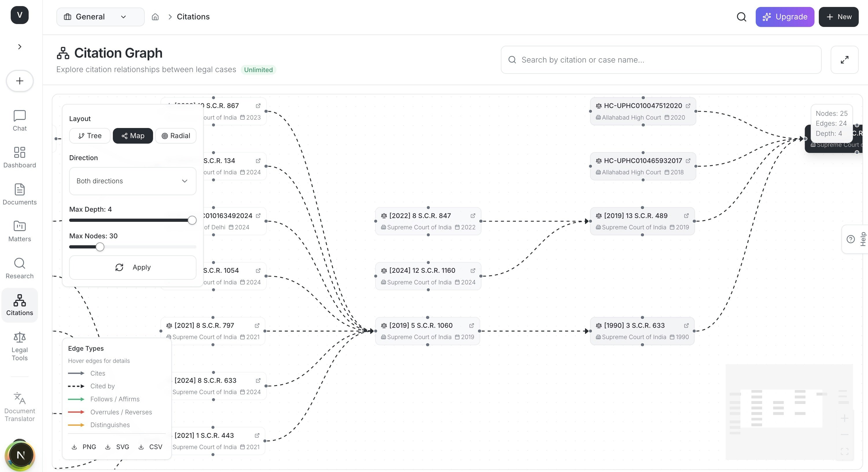Expand the General workspace dropdown
The height and width of the screenshot is (472, 868).
(x=100, y=17)
